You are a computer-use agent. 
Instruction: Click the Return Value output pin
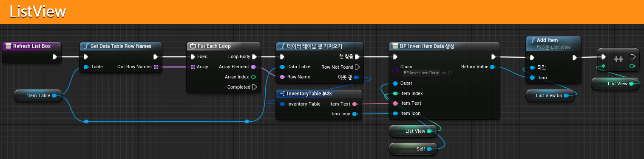[x=492, y=67]
